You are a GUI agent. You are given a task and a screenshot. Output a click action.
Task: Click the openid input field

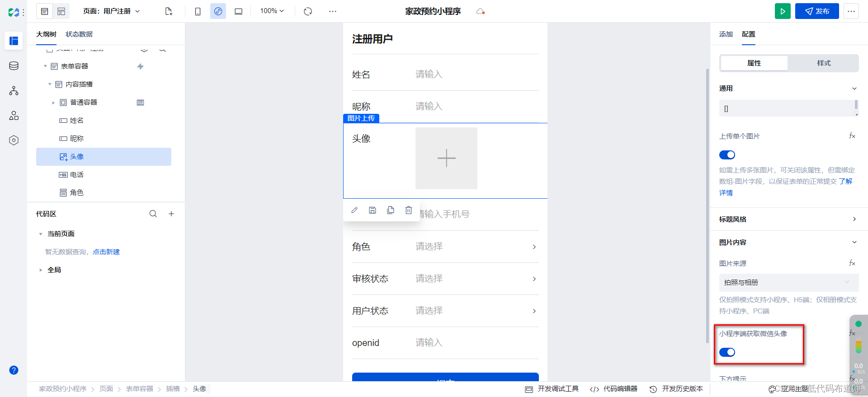click(477, 343)
